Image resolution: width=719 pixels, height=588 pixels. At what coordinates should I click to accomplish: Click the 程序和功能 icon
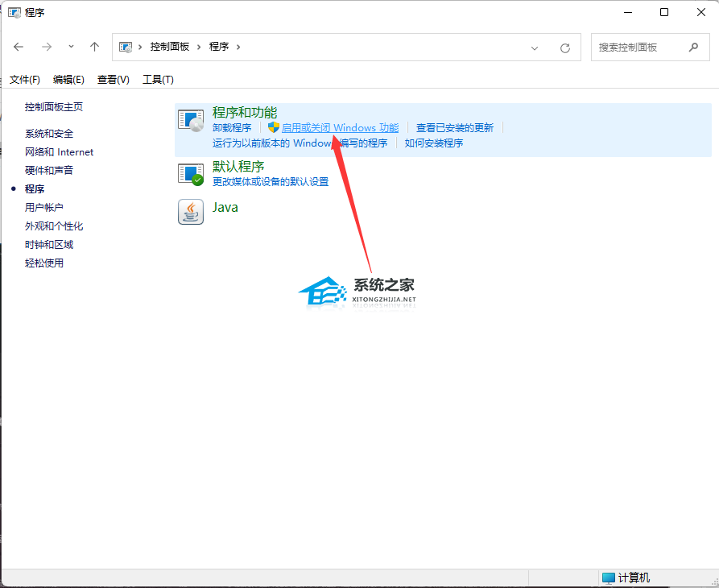click(191, 121)
